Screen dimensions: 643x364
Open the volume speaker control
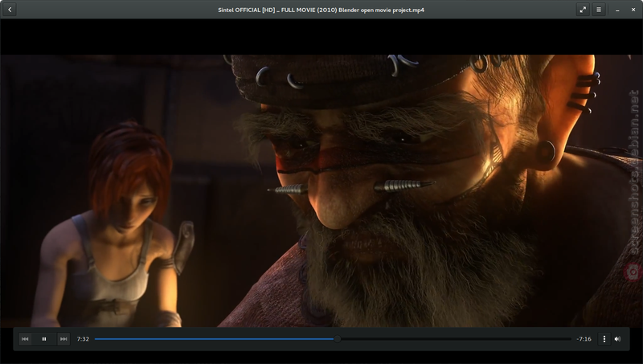(x=617, y=339)
